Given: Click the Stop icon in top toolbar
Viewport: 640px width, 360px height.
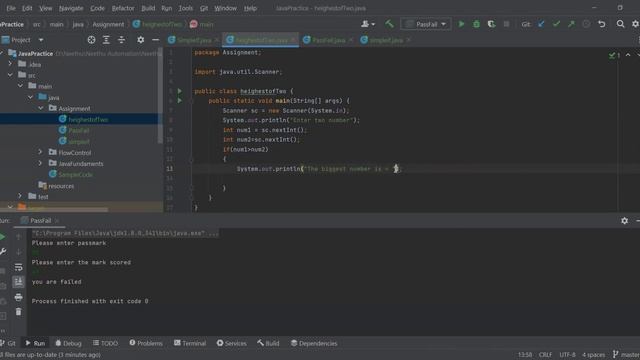Looking at the screenshot, I should [507, 24].
